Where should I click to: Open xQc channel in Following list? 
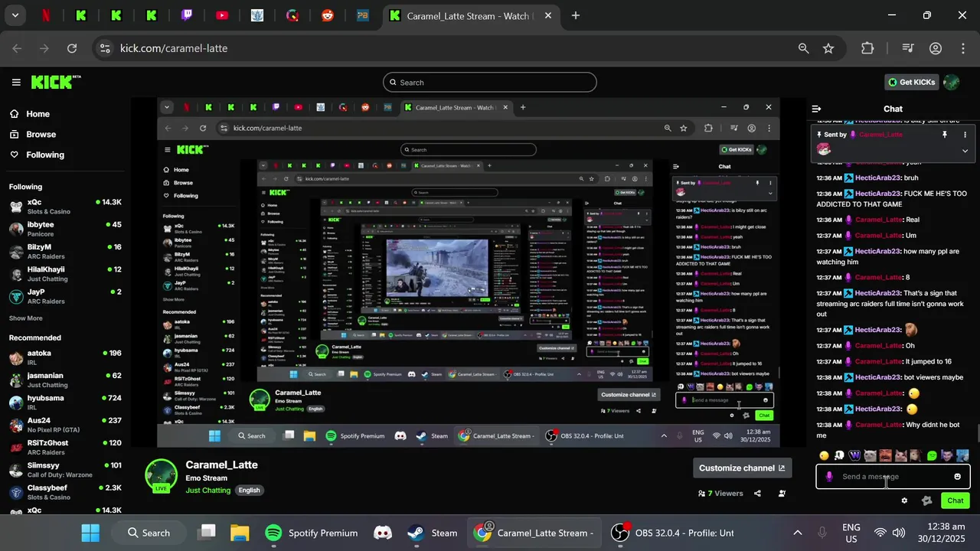[x=65, y=207]
